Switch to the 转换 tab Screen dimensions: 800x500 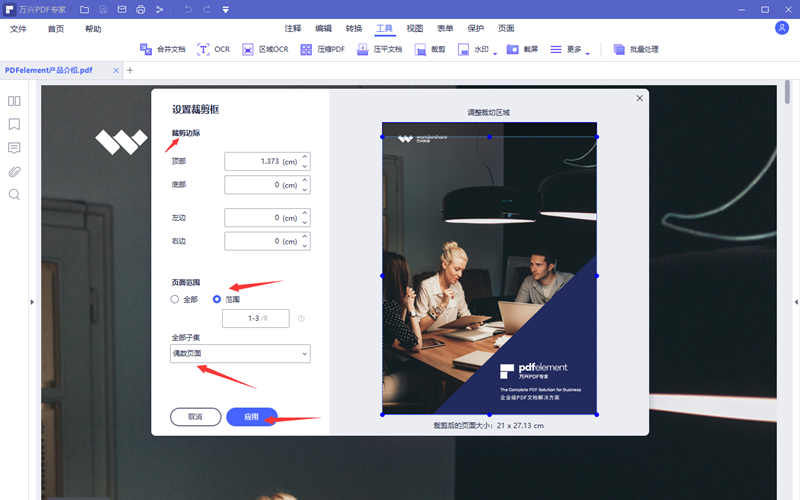point(354,29)
